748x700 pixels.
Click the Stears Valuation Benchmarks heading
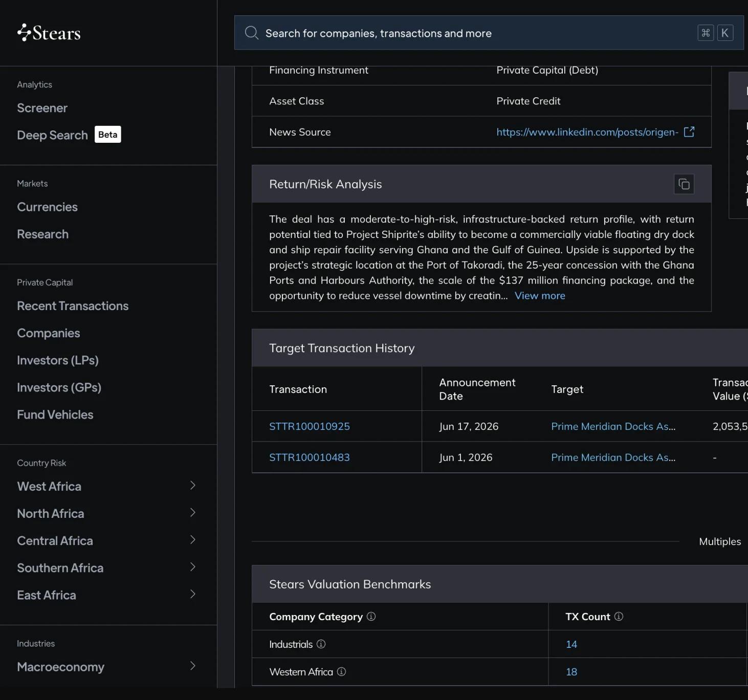tap(350, 584)
